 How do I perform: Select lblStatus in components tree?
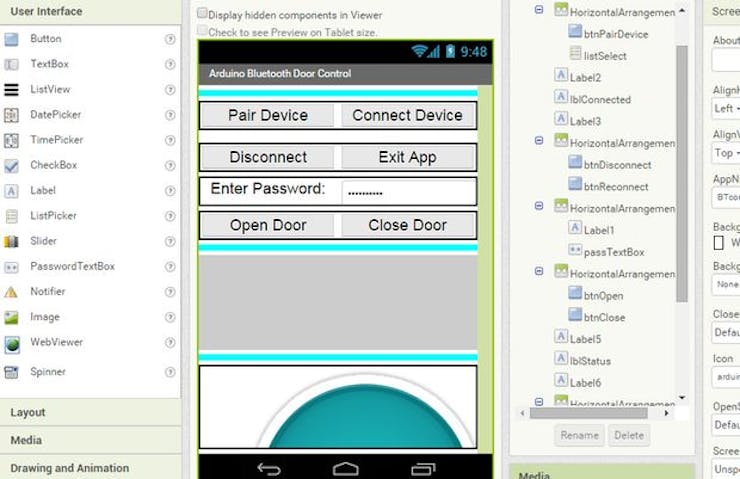point(590,361)
